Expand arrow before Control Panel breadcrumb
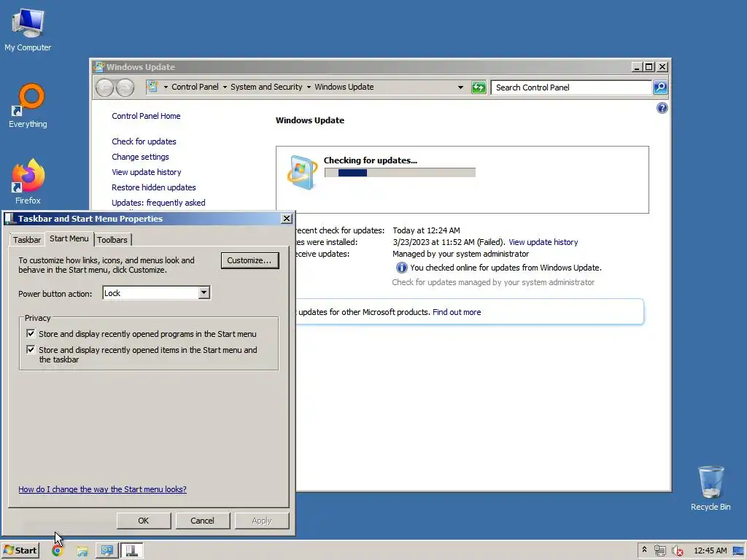The height and width of the screenshot is (560, 747). pos(166,87)
